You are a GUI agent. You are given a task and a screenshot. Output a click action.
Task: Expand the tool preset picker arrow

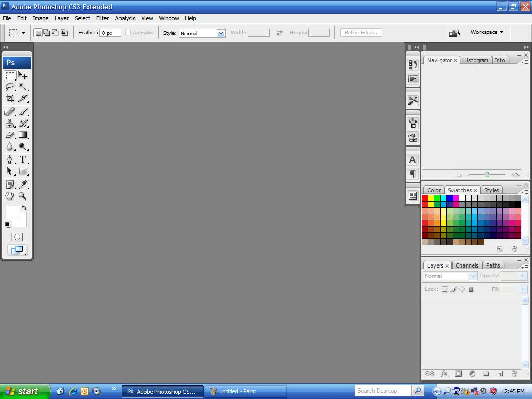[23, 33]
